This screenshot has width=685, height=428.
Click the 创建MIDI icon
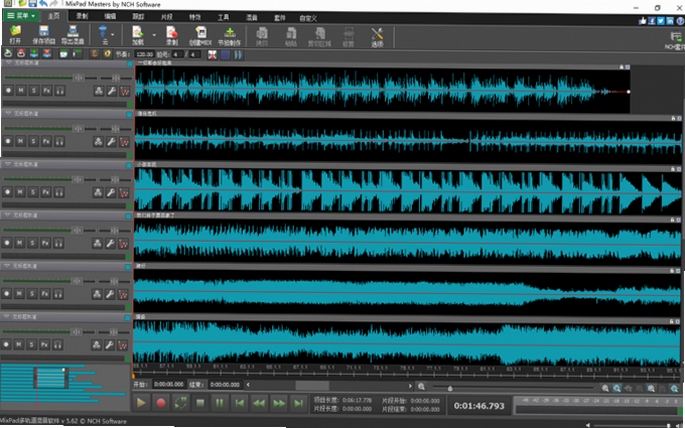click(201, 35)
